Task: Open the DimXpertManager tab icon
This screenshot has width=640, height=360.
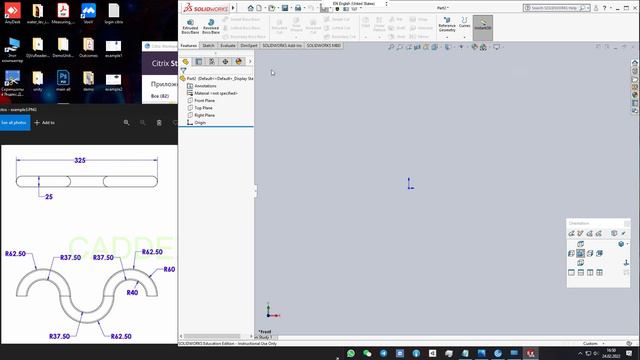Action: tap(225, 62)
